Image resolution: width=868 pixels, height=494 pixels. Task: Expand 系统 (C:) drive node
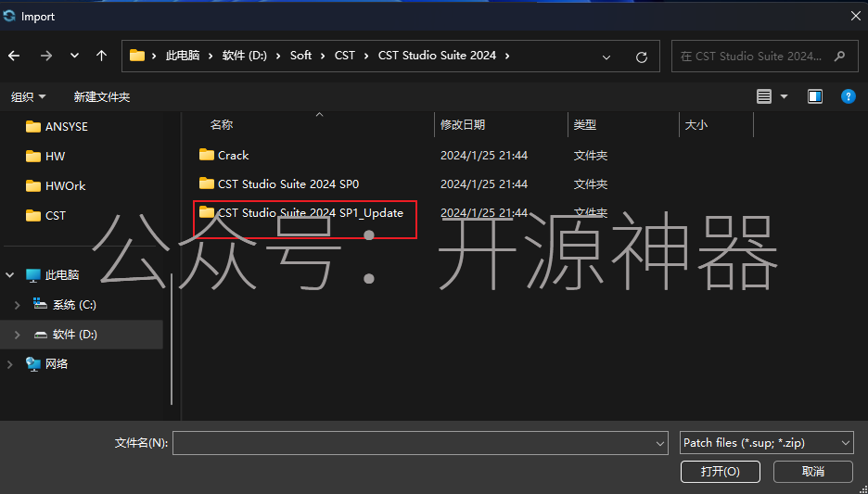[x=18, y=305]
